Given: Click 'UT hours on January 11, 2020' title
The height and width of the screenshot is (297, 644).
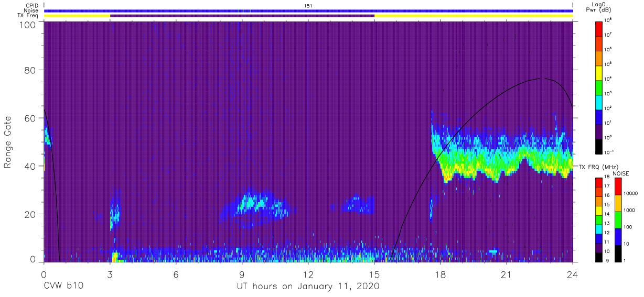Looking at the screenshot, I should tap(308, 287).
